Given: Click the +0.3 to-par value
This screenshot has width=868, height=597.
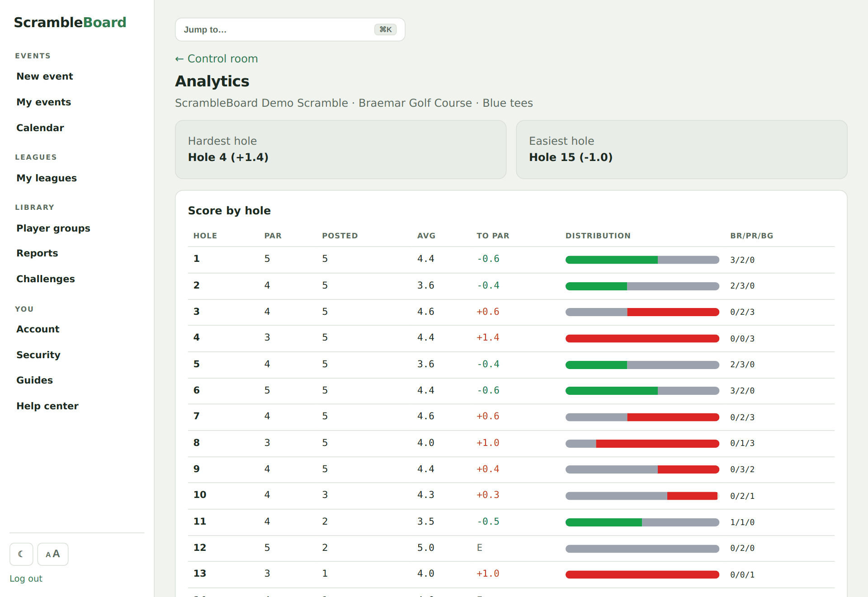Looking at the screenshot, I should [488, 495].
